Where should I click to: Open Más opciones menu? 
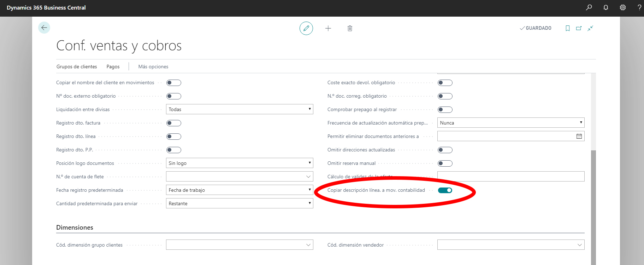coord(153,67)
